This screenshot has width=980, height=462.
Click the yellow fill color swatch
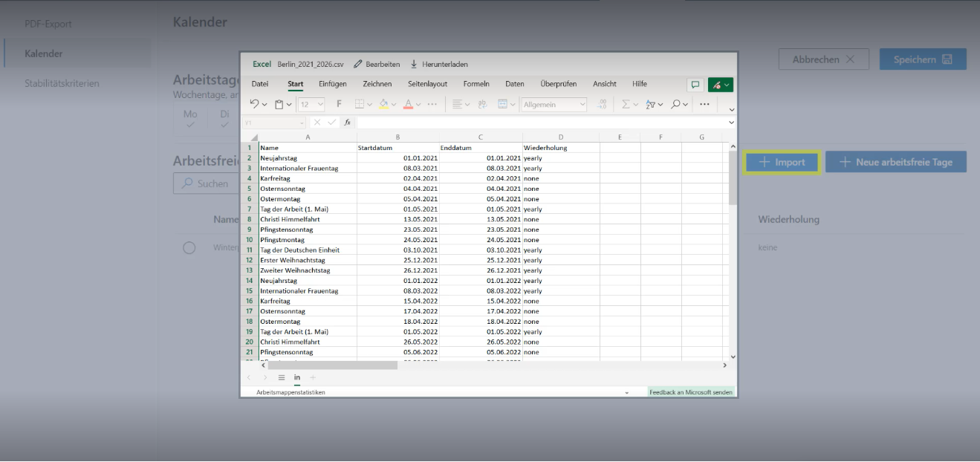(x=383, y=105)
